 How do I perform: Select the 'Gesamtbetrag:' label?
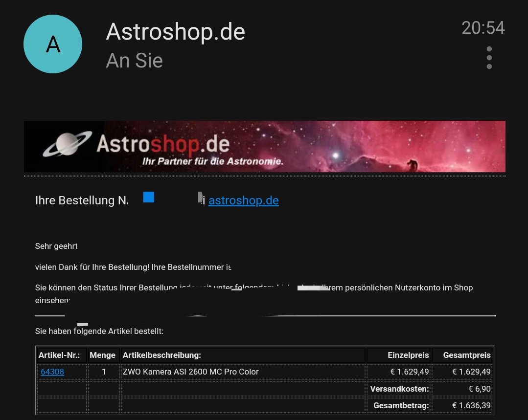coord(401,405)
